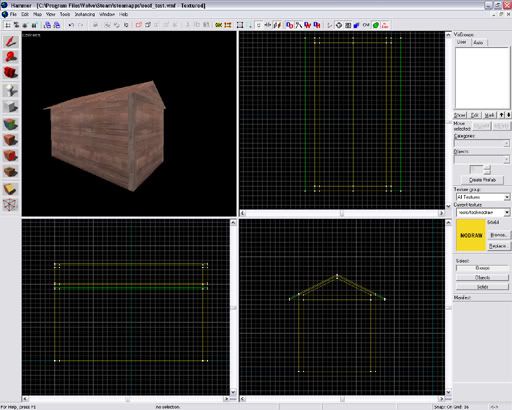The width and height of the screenshot is (512, 410).
Task: Click bottom-right viewport vertical scrollbar down arrow
Action: [448, 392]
